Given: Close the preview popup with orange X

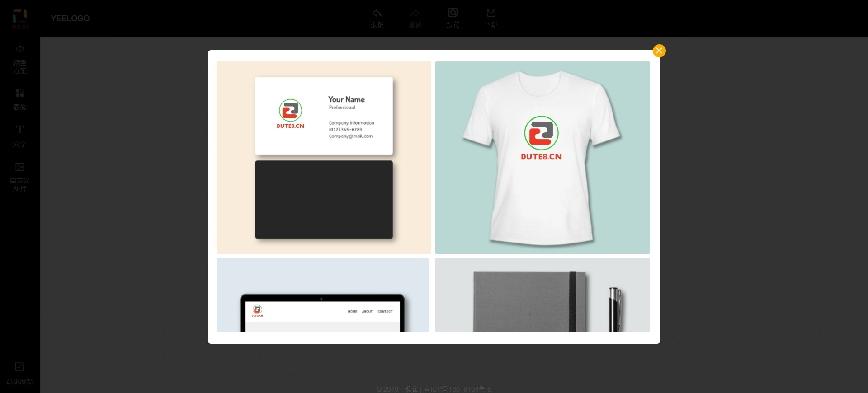Looking at the screenshot, I should tap(659, 51).
